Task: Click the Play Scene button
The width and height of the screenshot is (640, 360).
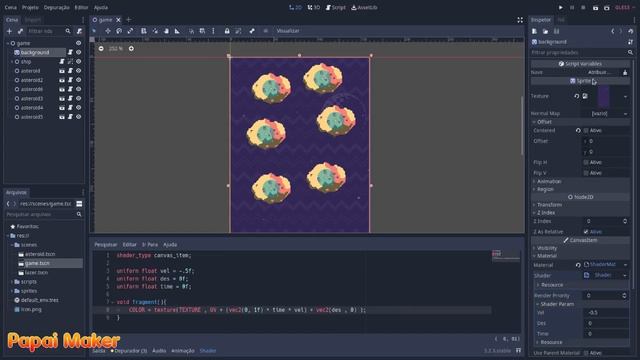Action: click(596, 8)
